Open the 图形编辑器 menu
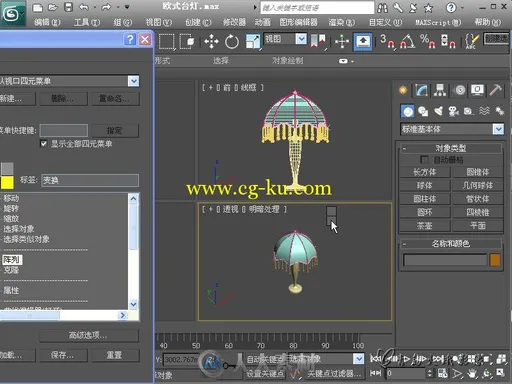This screenshot has height=384, width=512. click(299, 22)
